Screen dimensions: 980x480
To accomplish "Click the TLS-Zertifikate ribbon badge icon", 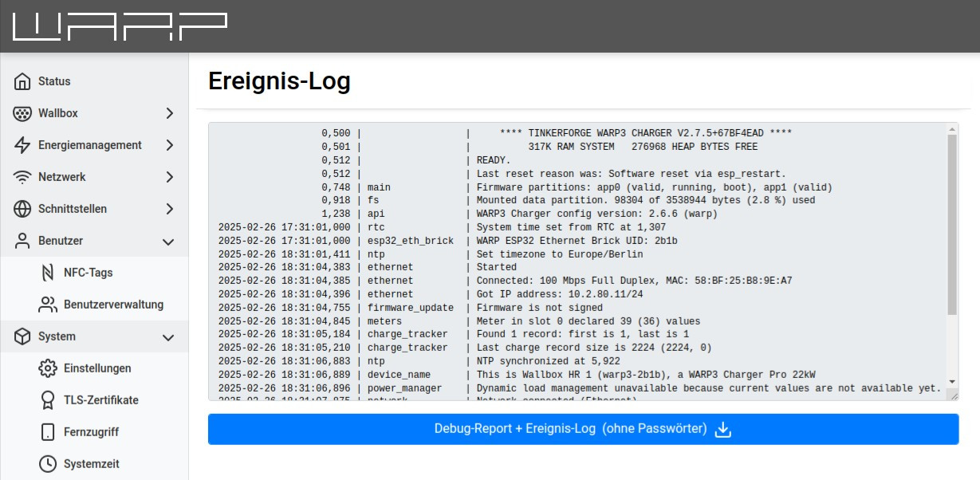I will pos(48,400).
